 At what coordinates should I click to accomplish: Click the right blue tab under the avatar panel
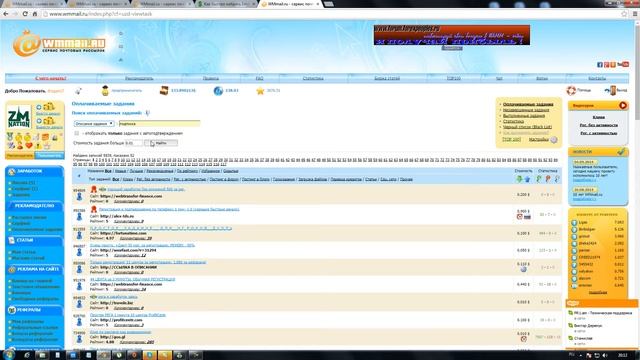pyautogui.click(x=49, y=156)
